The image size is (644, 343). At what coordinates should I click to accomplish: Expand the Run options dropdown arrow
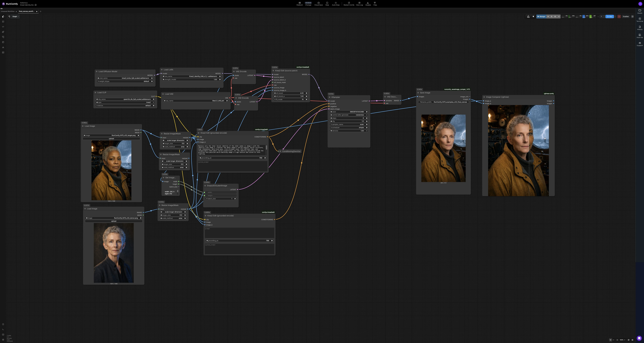pos(615,17)
